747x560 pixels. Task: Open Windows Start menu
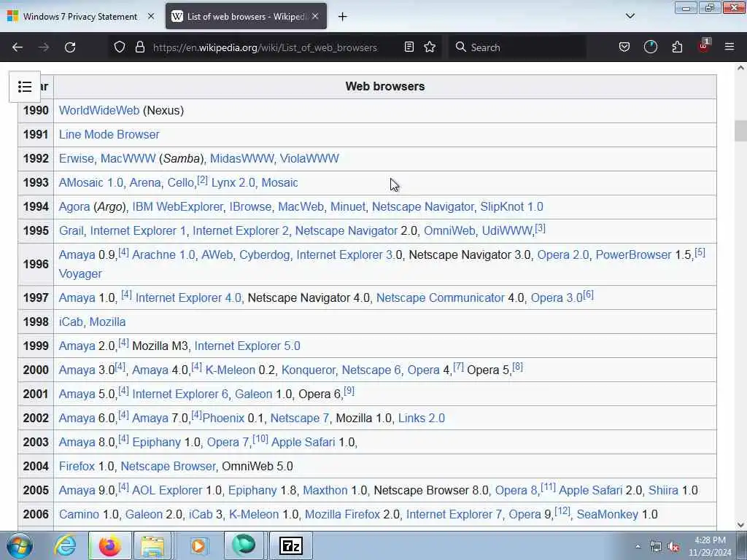[x=20, y=545]
